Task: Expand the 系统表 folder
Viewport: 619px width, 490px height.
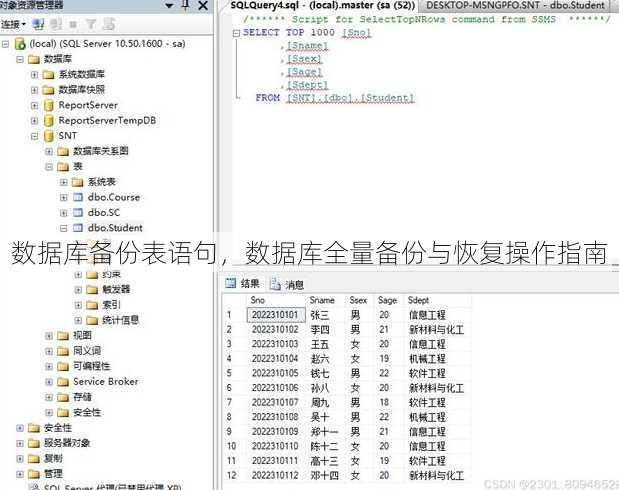Action: pos(64,182)
